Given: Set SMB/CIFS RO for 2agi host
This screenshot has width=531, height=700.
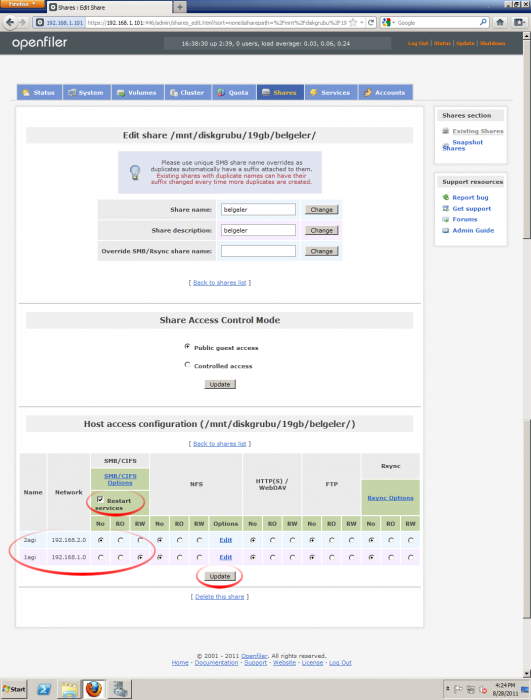Looking at the screenshot, I should [x=120, y=540].
